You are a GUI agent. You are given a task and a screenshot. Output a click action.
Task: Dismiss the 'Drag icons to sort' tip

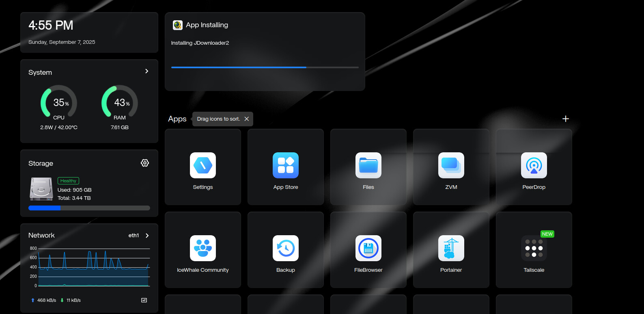[247, 119]
